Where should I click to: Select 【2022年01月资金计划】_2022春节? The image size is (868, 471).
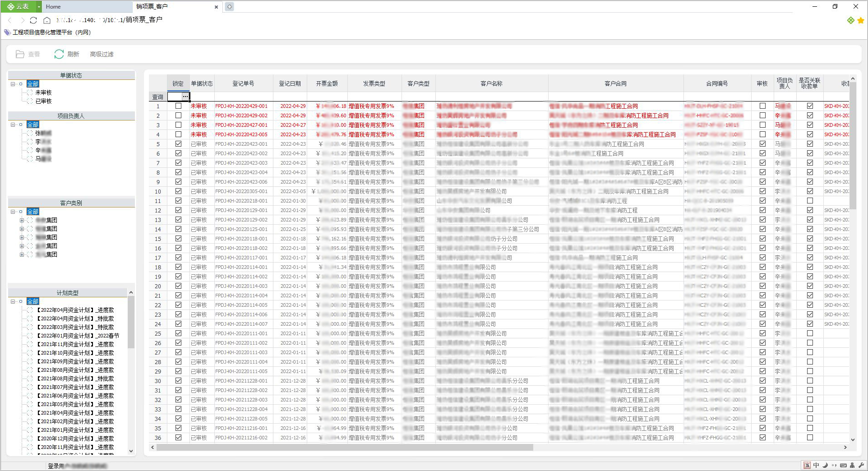point(77,336)
